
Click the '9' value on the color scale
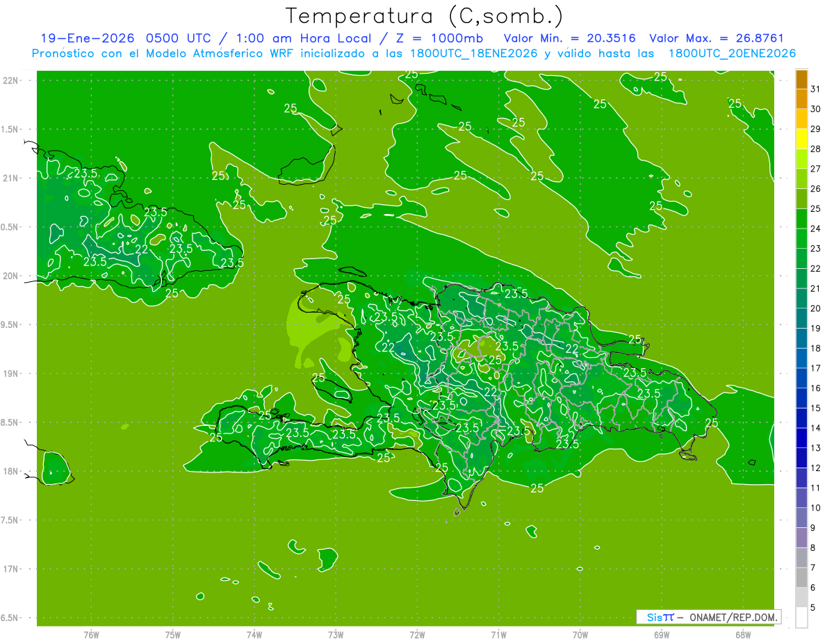click(813, 528)
